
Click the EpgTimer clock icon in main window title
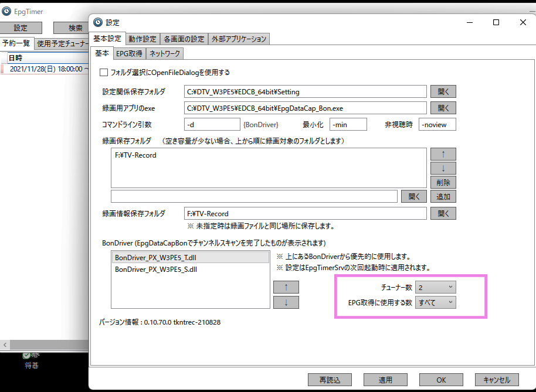point(6,11)
